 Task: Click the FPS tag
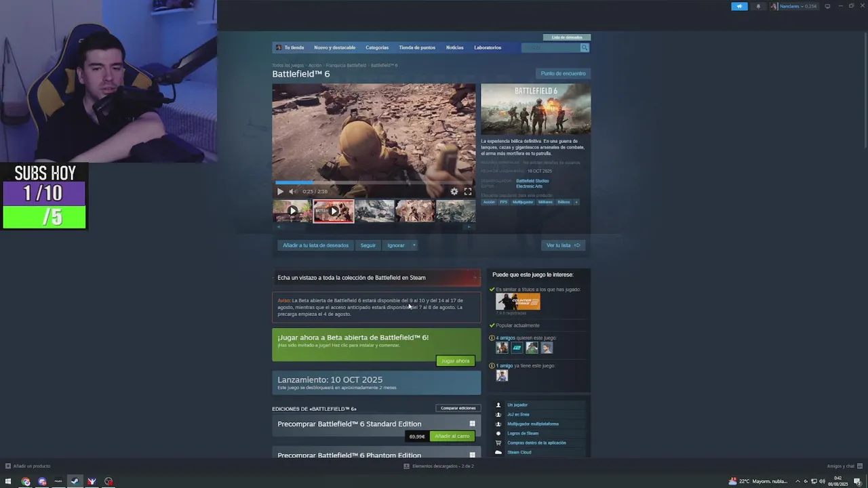503,202
